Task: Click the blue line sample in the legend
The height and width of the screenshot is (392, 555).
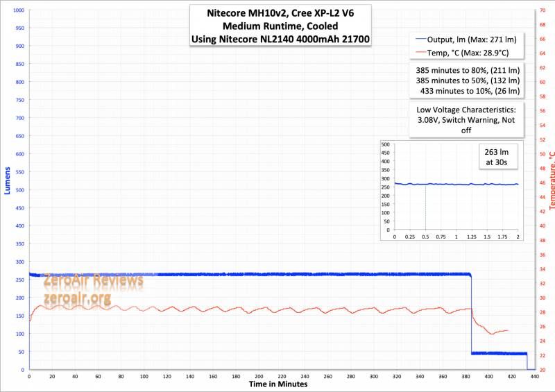Action: 421,39
